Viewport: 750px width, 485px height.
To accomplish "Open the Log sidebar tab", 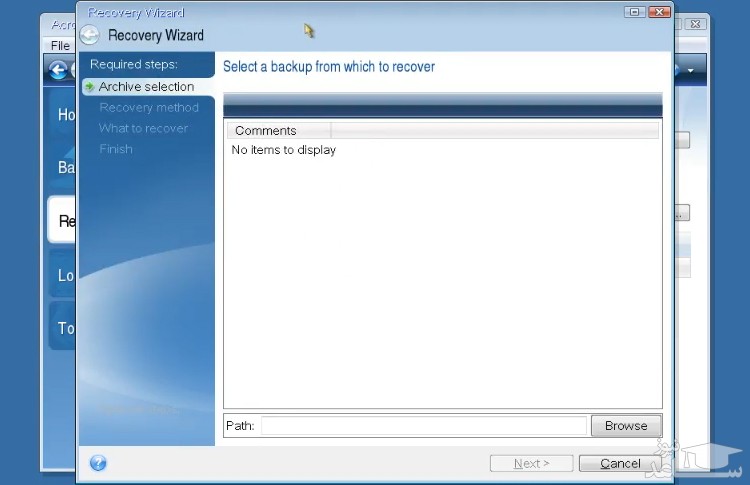I will [65, 275].
